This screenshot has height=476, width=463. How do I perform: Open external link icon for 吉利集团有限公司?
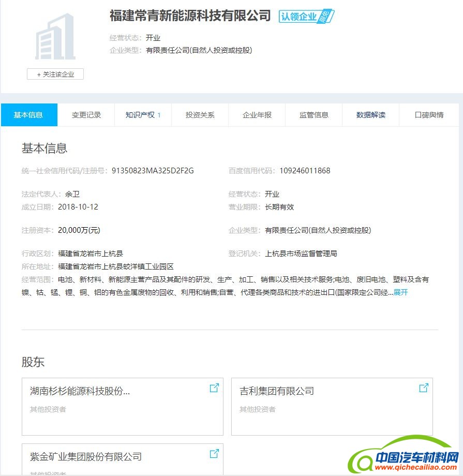pos(423,388)
